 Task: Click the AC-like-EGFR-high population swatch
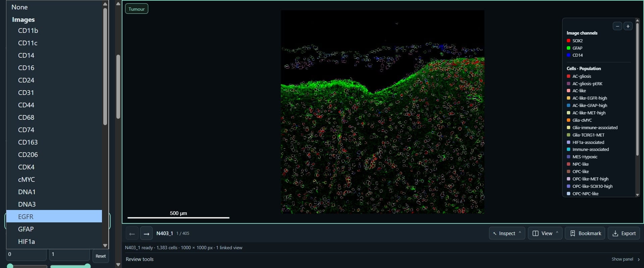[x=569, y=98]
